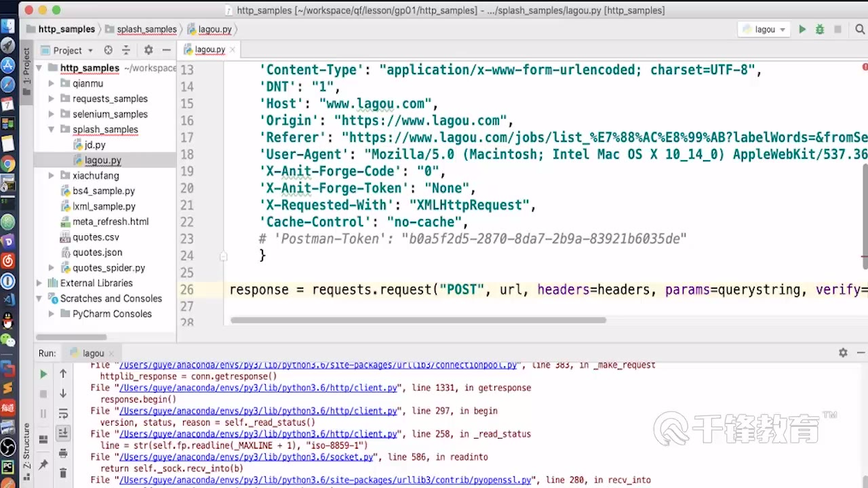Open Search Everywhere magnifier icon
This screenshot has width=868, height=488.
pos(859,30)
